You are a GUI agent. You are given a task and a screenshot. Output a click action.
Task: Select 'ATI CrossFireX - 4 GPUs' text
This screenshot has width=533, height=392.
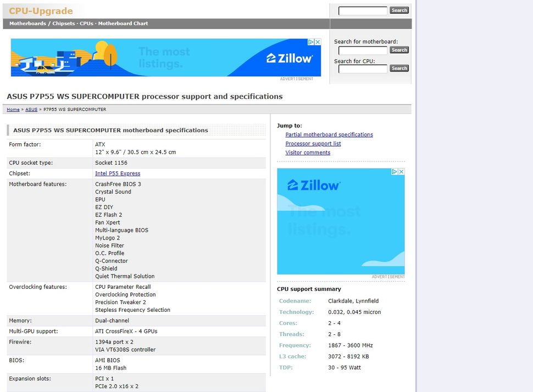click(x=126, y=331)
